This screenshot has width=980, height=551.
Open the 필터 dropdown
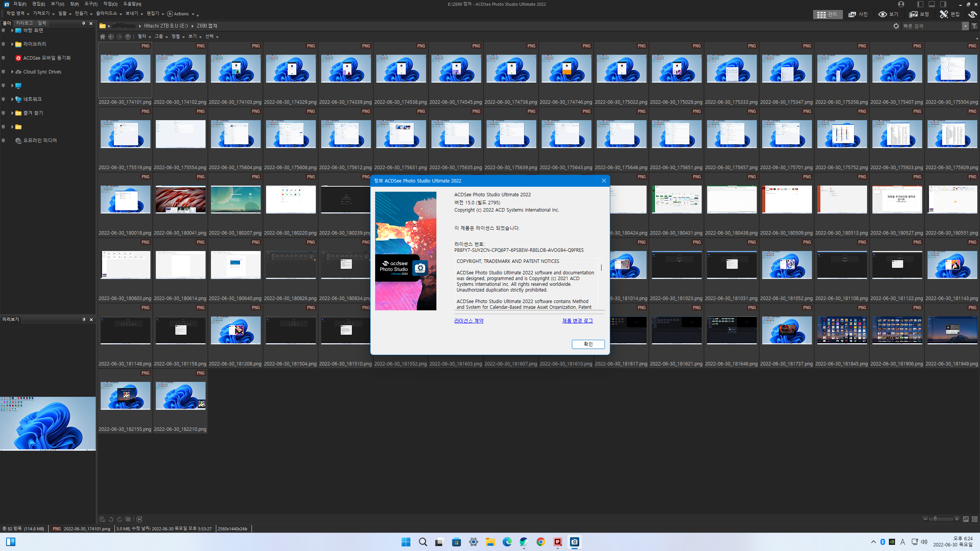[x=144, y=36]
